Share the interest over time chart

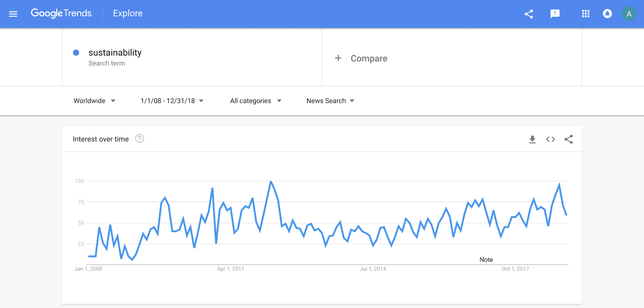pyautogui.click(x=569, y=139)
